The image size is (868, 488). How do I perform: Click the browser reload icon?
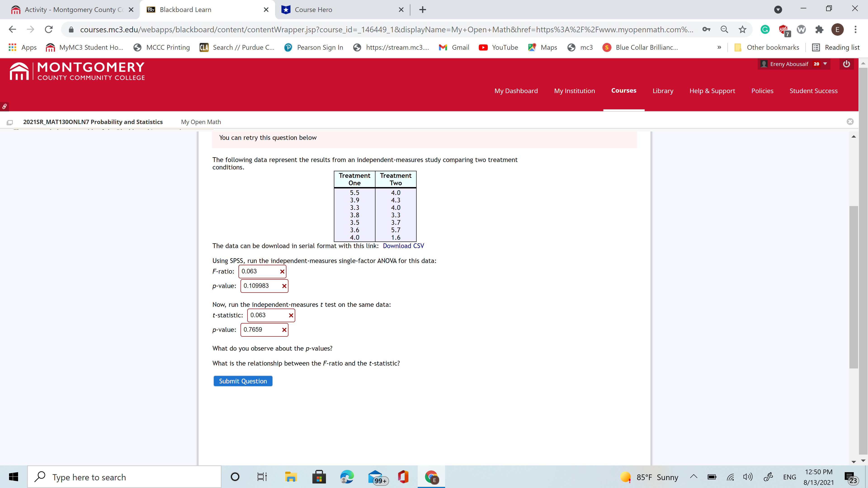coord(49,30)
